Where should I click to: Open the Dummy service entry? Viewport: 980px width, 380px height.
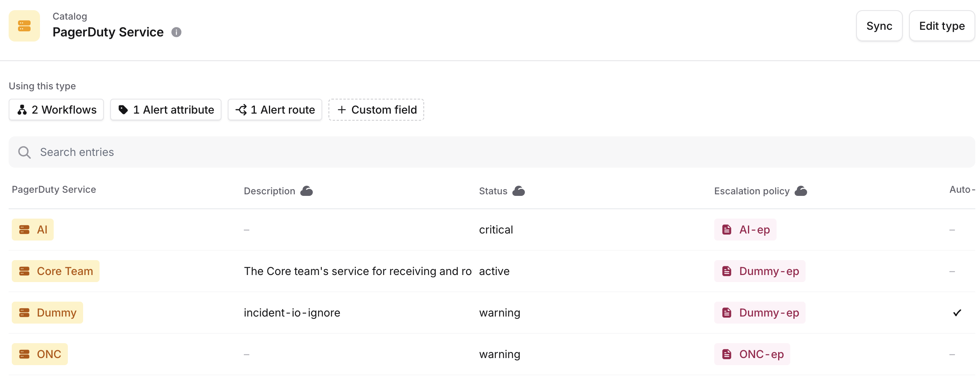47,313
